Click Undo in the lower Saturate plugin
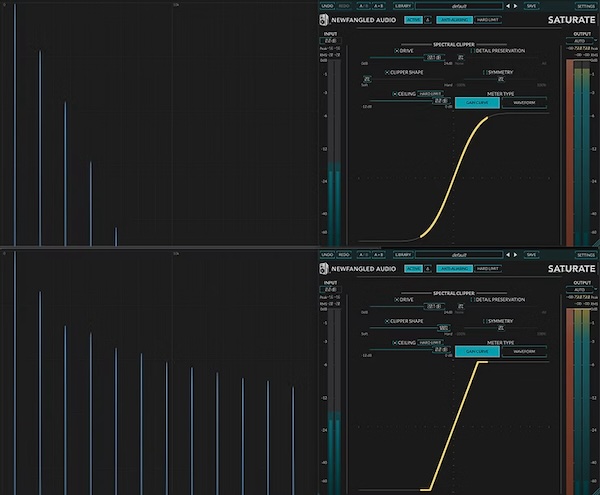600x495 pixels. point(327,255)
